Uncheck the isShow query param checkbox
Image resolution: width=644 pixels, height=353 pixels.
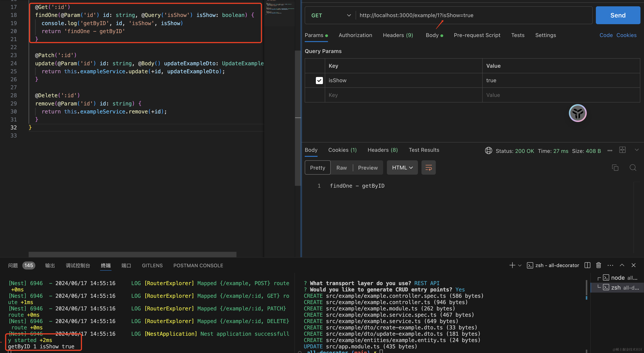[x=319, y=80]
